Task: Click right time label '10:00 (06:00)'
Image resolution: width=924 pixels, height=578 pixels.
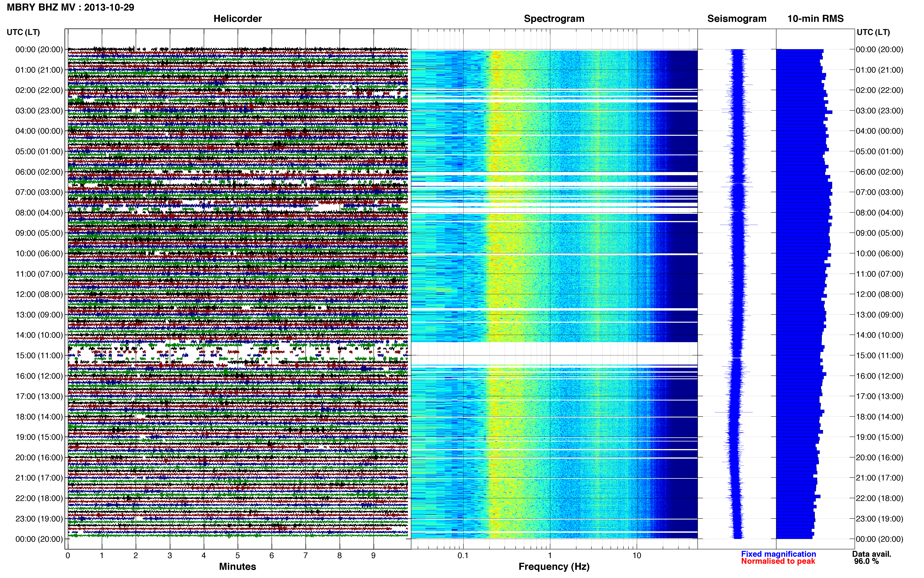Action: [879, 253]
